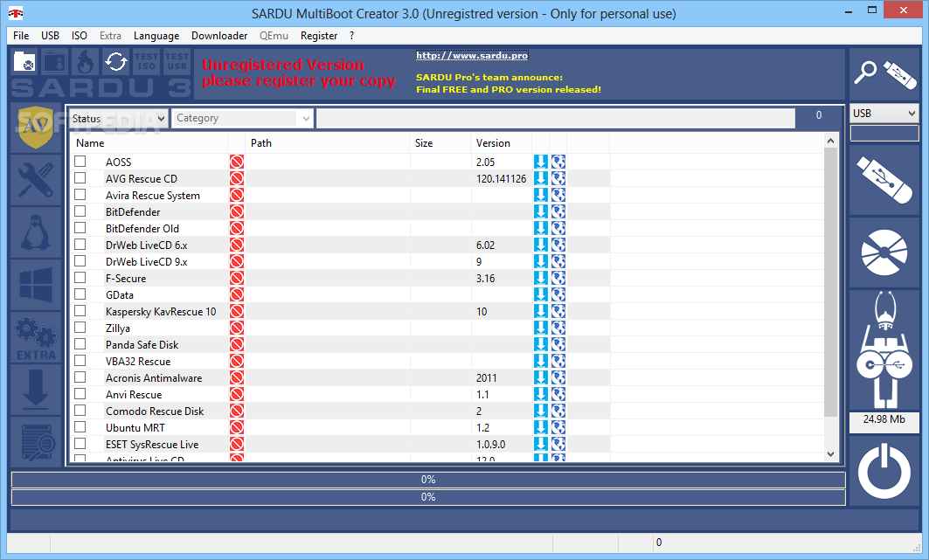Open the ? help menu
Image resolution: width=929 pixels, height=560 pixels.
[352, 36]
